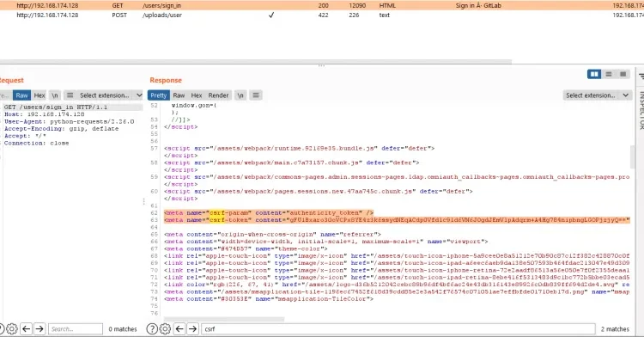Go to next Response search match
644x337 pixels.
tap(192, 328)
